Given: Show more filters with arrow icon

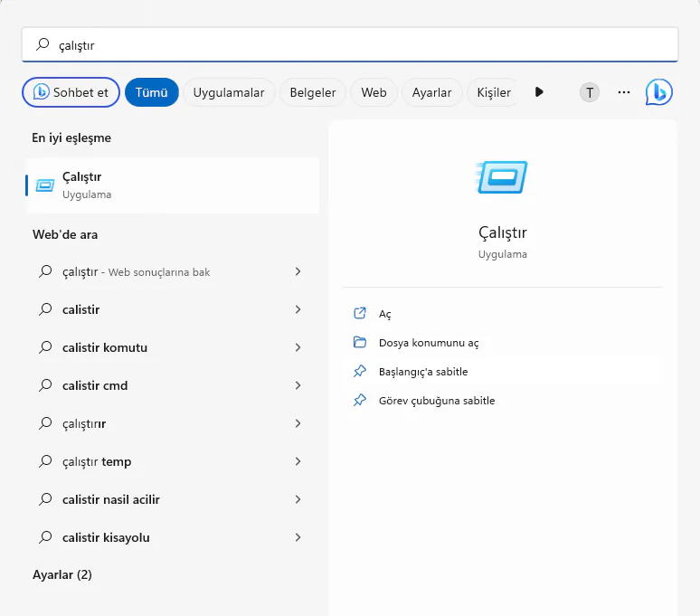Looking at the screenshot, I should [x=539, y=92].
